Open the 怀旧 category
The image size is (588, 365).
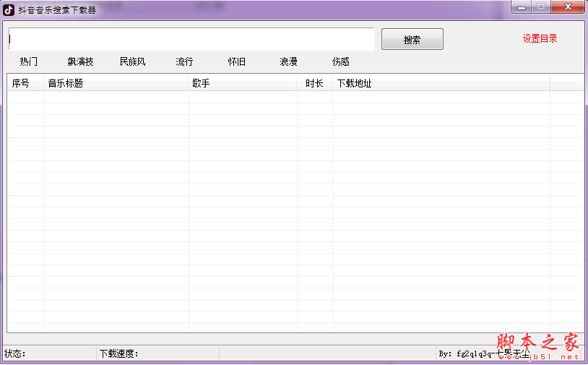click(237, 61)
